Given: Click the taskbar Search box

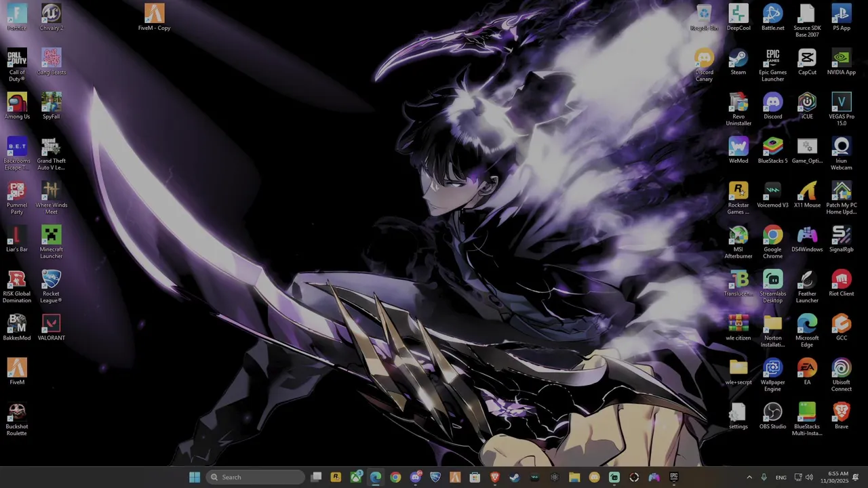Looking at the screenshot, I should coord(255,477).
